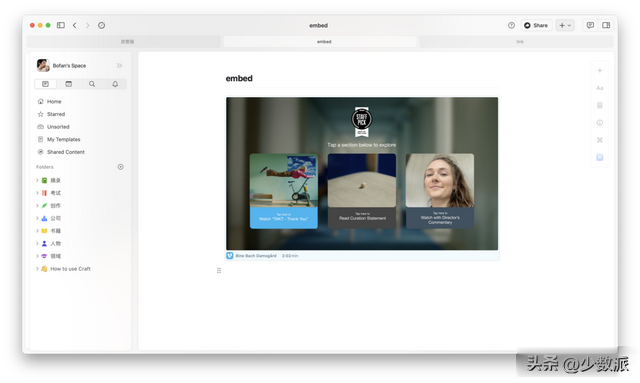This screenshot has width=640, height=383.
Task: Click the Watch TAKT Thank You thumbnail
Action: click(x=284, y=191)
